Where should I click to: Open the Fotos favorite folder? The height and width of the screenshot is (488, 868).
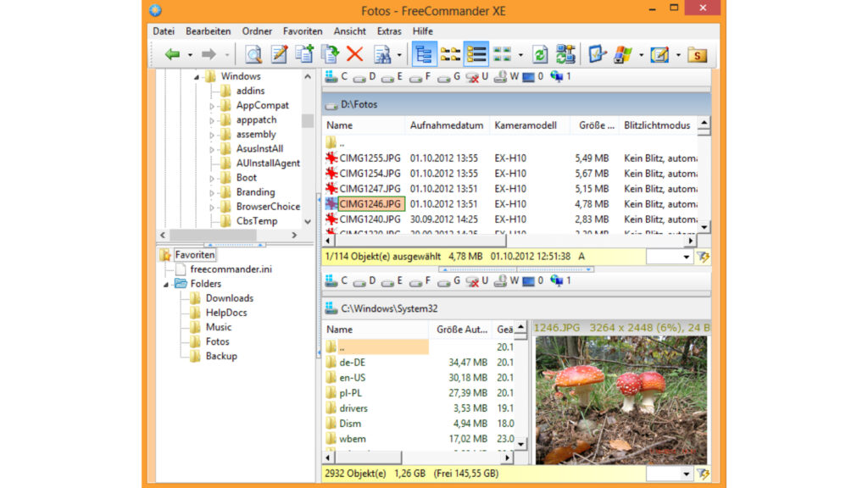tap(217, 341)
